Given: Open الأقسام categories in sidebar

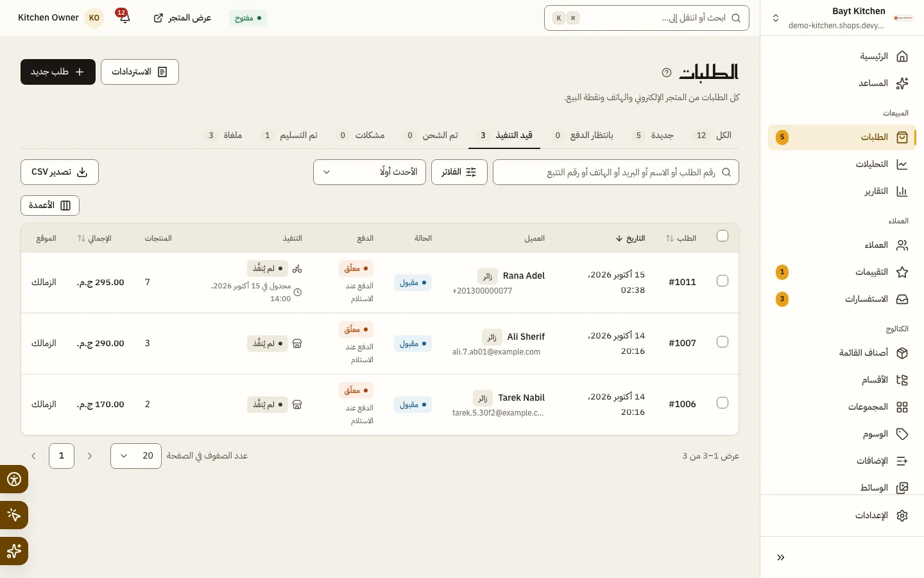Looking at the screenshot, I should (x=842, y=380).
